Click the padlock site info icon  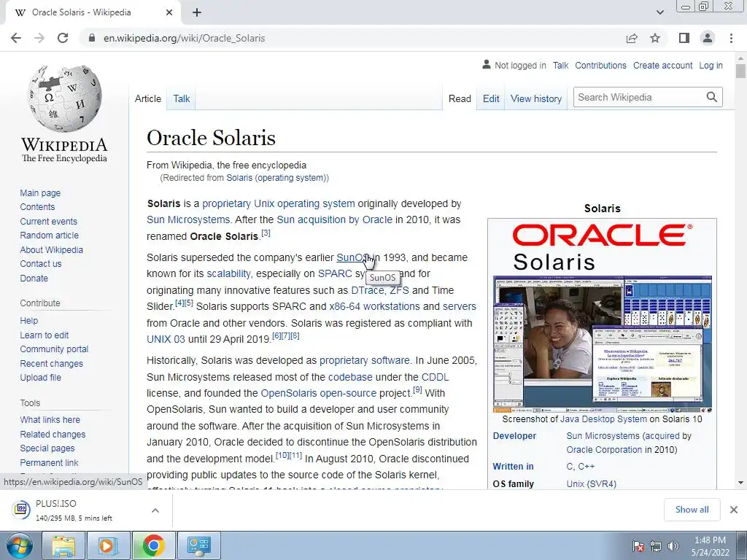pos(92,38)
